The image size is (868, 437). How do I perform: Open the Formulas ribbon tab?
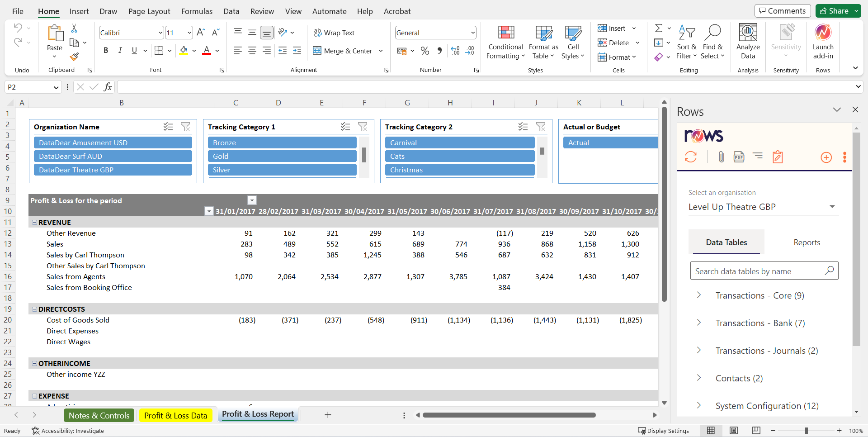tap(197, 11)
